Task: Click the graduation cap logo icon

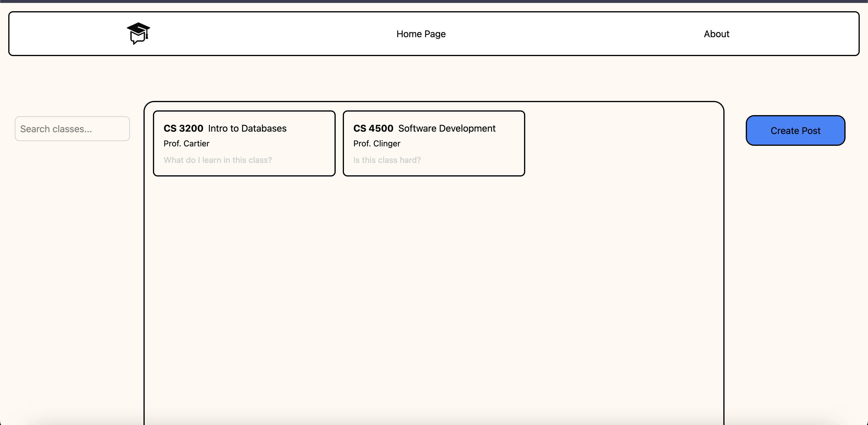Action: [x=138, y=33]
